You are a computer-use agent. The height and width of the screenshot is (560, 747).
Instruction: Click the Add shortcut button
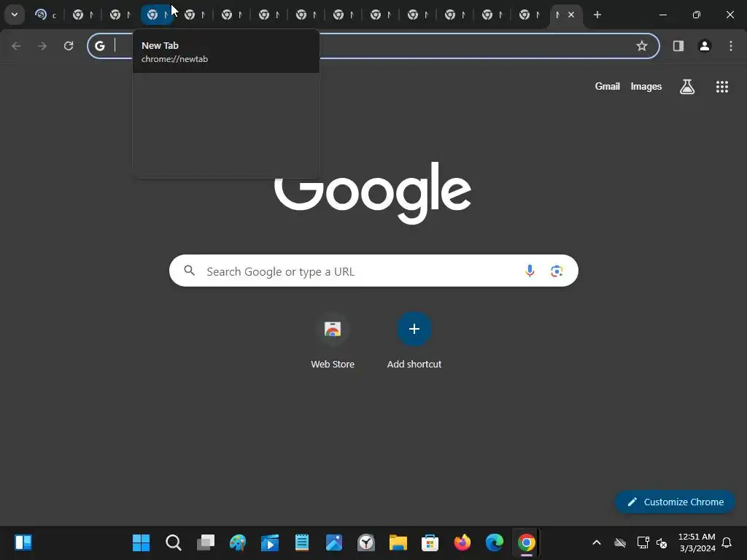coord(414,341)
